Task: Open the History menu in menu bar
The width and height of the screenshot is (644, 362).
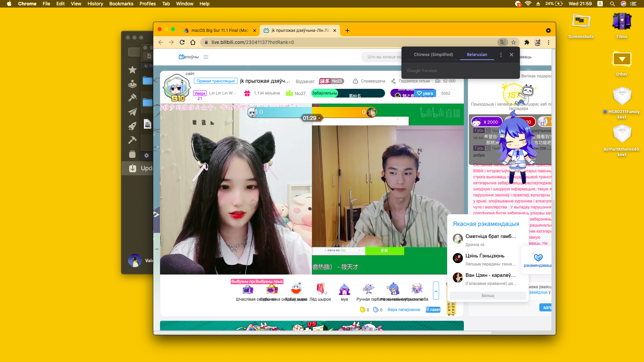Action: pos(95,4)
